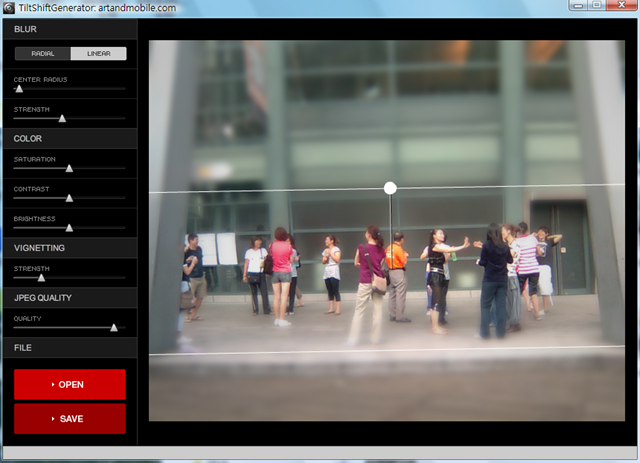Screen dimensions: 640x463
Task: Save the image with the SAVE button
Action: click(x=70, y=418)
